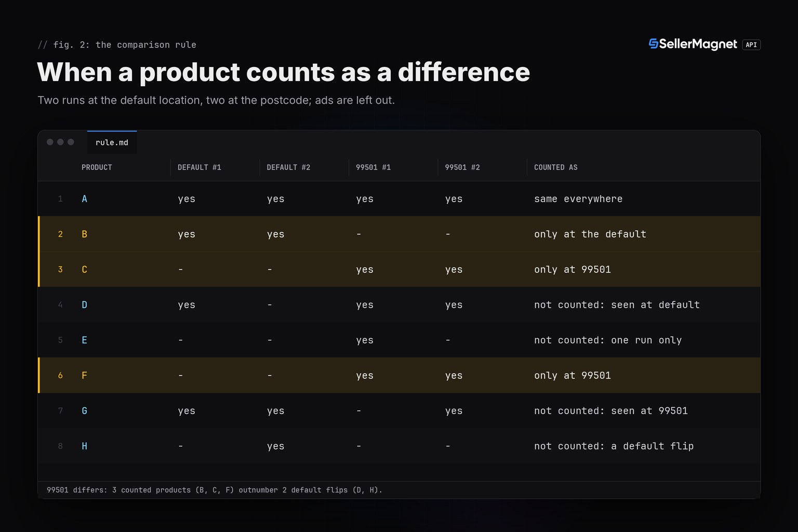Click 'not counted: seen at default'
Viewport: 798px width, 532px height.
click(x=617, y=305)
